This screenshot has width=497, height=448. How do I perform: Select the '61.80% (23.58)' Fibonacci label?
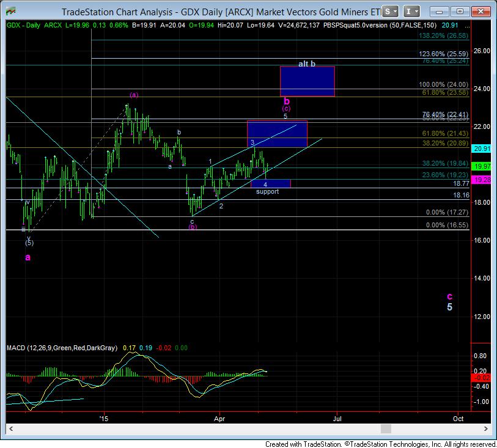(445, 92)
